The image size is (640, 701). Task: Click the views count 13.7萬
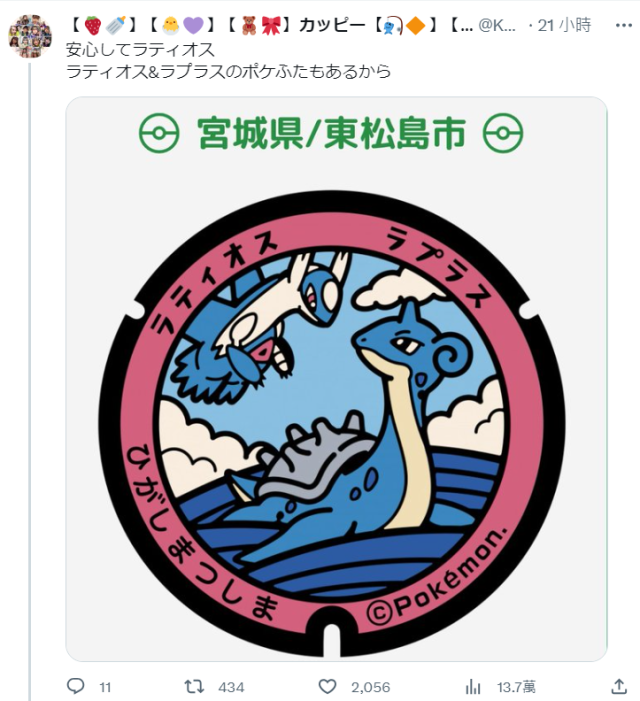point(516,687)
